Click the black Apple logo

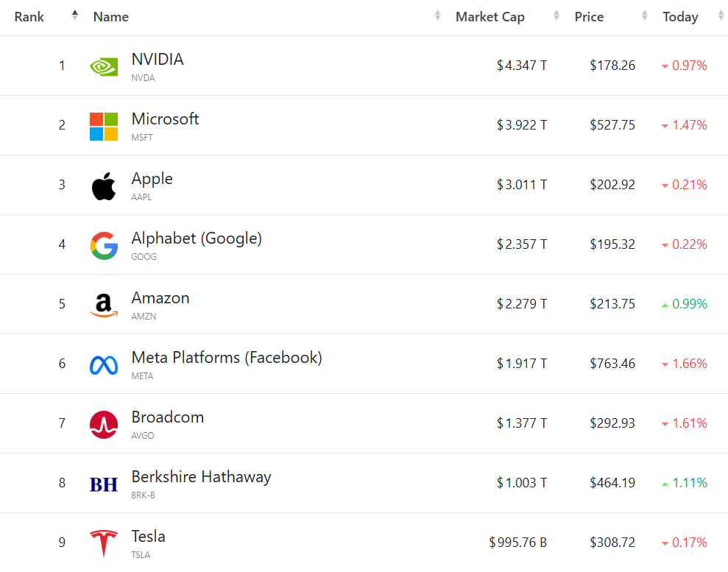tap(104, 186)
